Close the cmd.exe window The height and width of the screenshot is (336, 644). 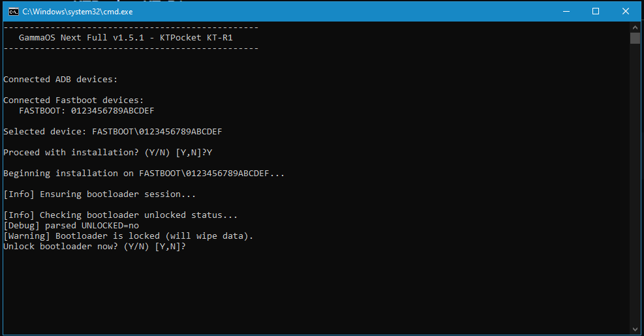click(626, 12)
